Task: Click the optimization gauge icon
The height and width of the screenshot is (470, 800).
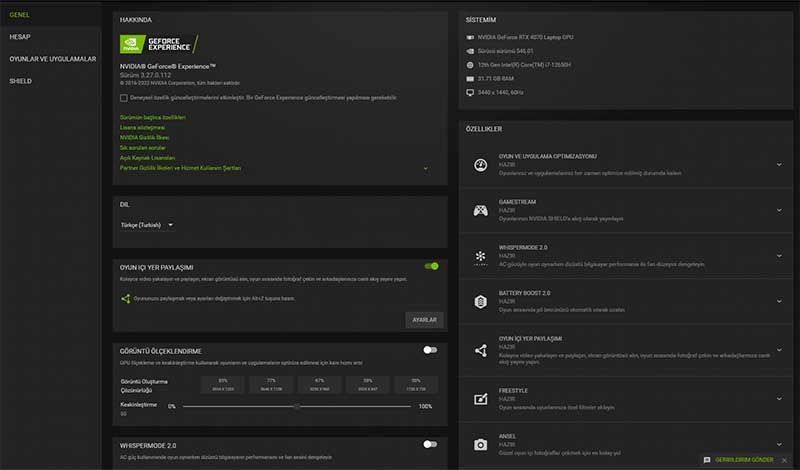Action: pos(480,165)
